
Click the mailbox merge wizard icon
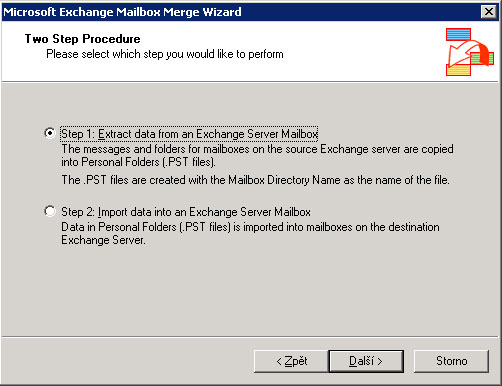click(x=470, y=52)
